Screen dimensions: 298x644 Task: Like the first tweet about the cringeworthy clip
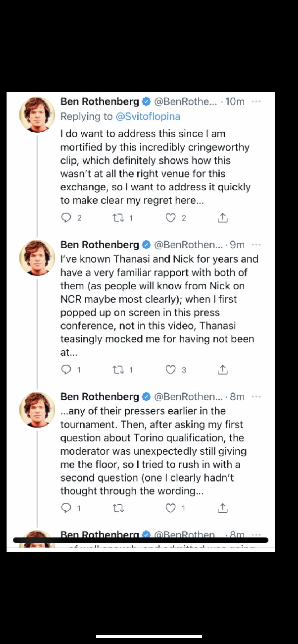click(x=170, y=218)
